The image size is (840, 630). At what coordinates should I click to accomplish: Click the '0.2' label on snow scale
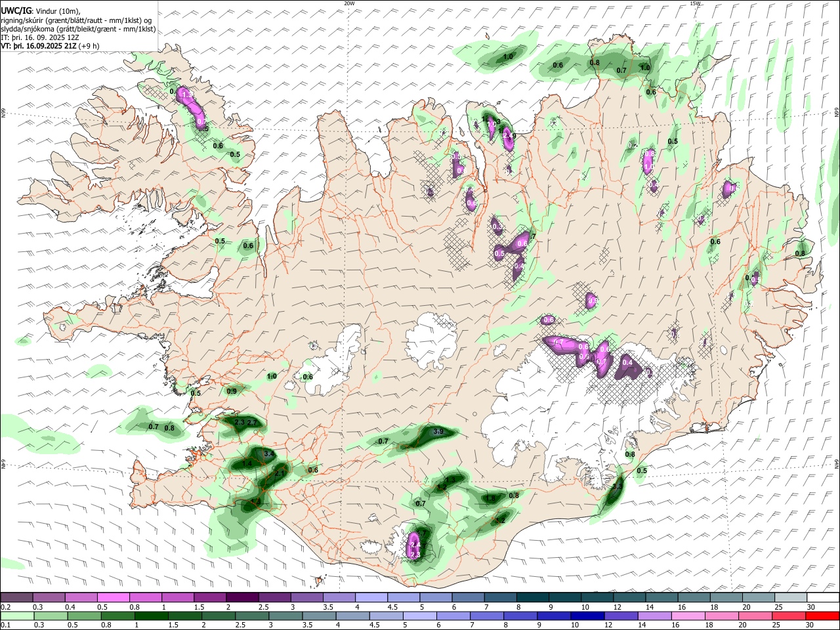tap(5, 607)
